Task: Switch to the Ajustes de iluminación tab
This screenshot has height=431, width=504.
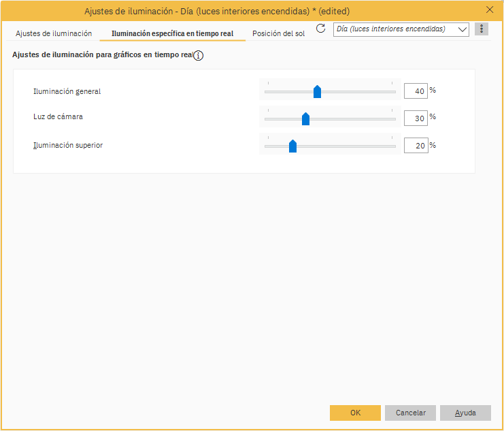Action: [x=54, y=33]
